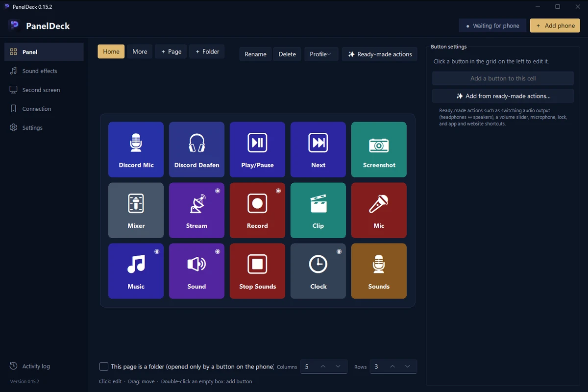
Task: Open the Second screen section
Action: (44, 90)
